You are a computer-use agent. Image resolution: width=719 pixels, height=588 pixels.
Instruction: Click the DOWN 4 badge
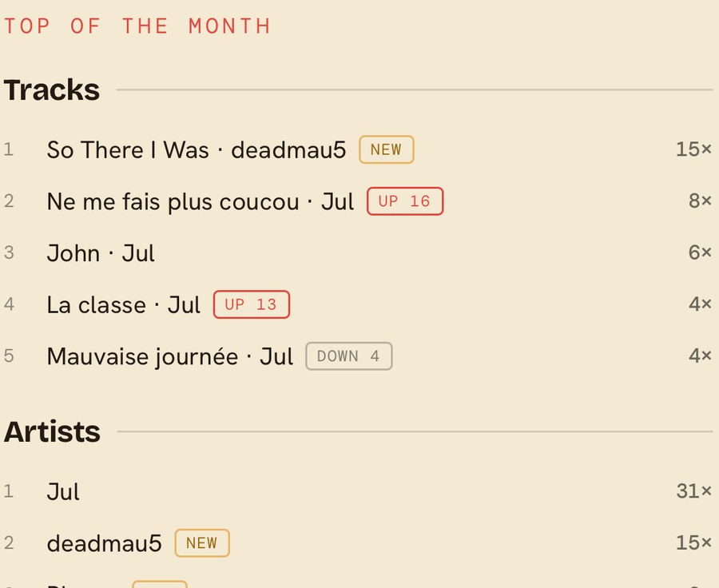349,356
